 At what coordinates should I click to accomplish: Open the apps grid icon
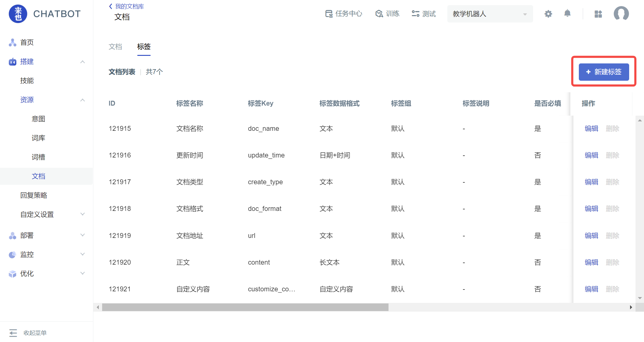coord(598,14)
